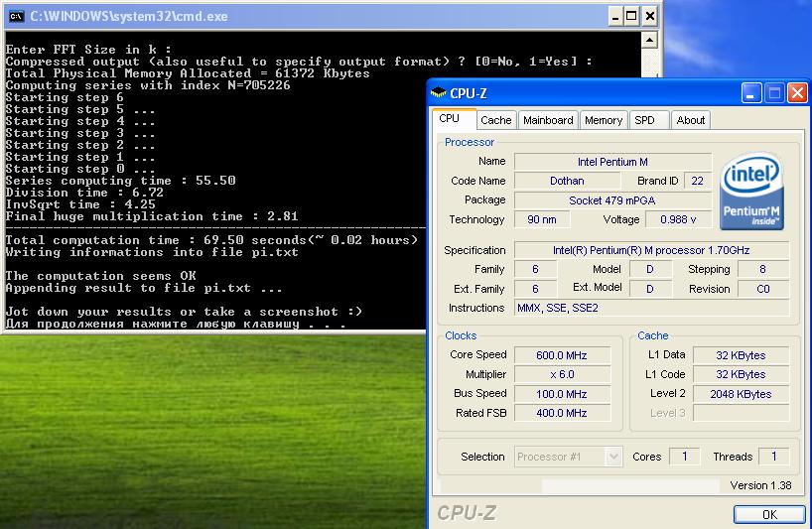Click the OK button in CPU-Z
This screenshot has height=529, width=812.
point(769,514)
